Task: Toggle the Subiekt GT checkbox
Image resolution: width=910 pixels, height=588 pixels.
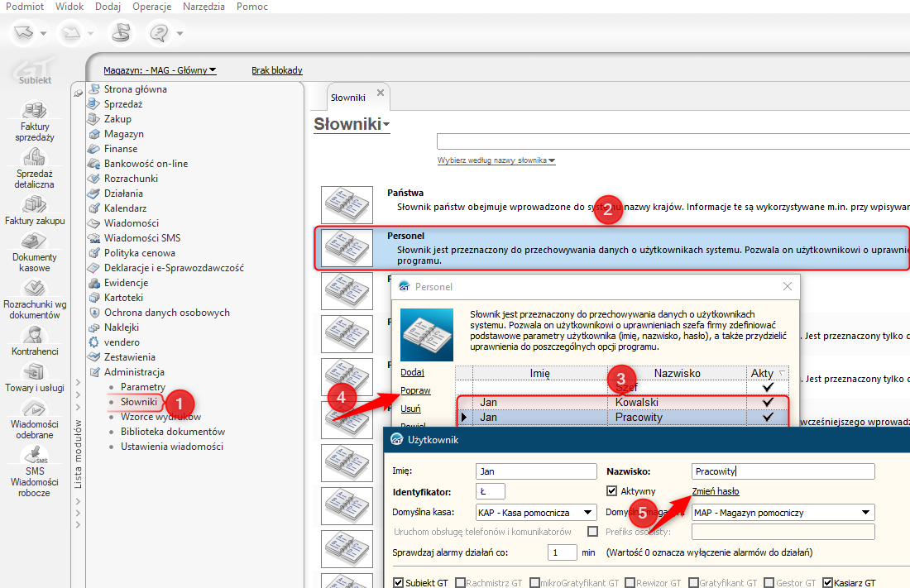Action: tap(398, 582)
